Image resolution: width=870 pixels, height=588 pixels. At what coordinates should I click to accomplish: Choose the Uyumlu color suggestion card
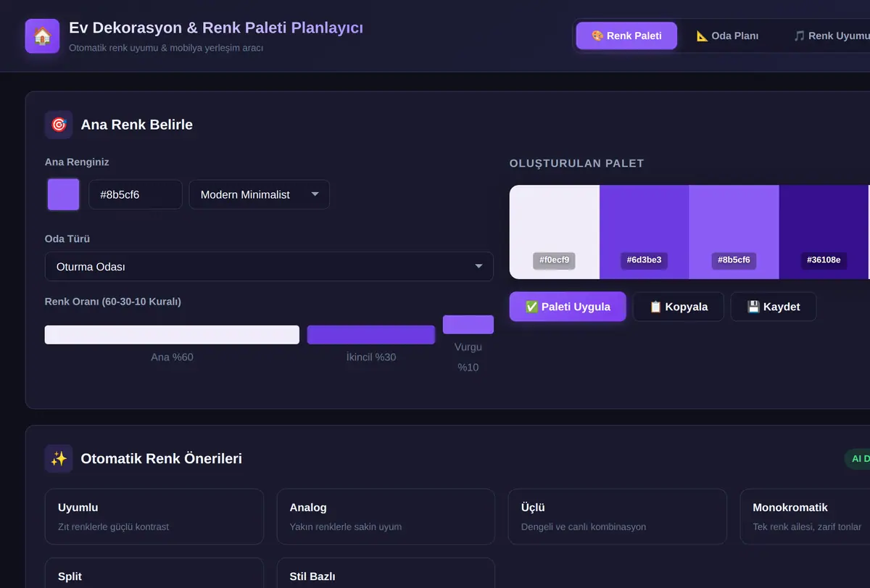154,516
